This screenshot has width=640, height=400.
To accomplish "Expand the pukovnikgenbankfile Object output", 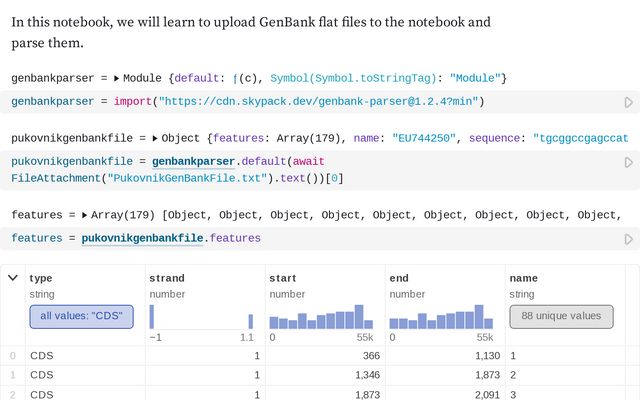I will pos(155,138).
